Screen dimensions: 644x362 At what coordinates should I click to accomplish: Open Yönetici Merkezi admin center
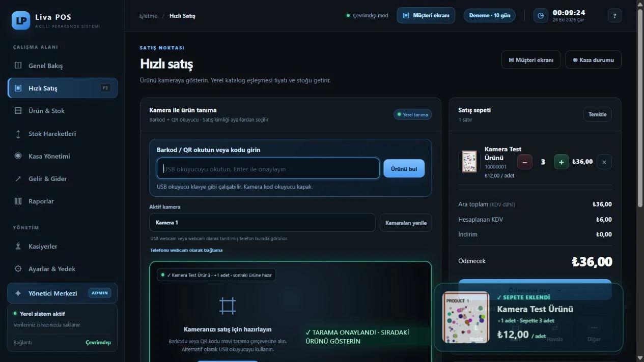pyautogui.click(x=62, y=293)
